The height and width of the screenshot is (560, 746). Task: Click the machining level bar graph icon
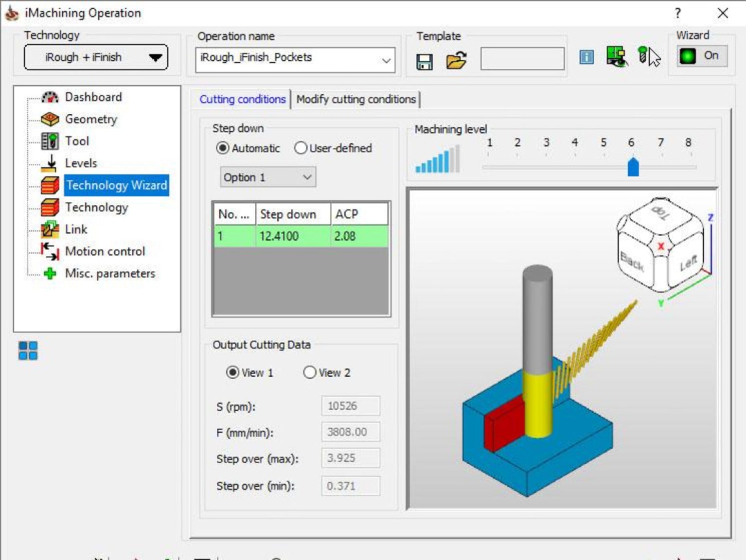coord(437,159)
